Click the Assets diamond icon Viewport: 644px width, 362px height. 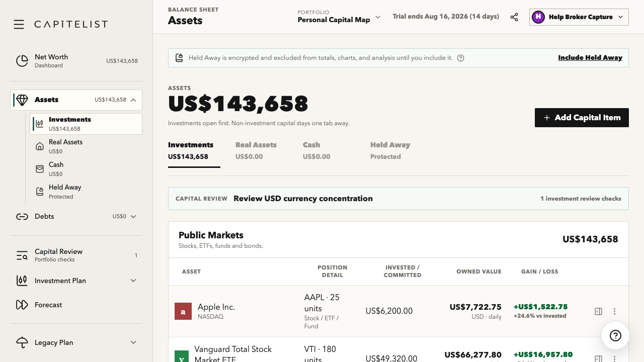coord(22,100)
